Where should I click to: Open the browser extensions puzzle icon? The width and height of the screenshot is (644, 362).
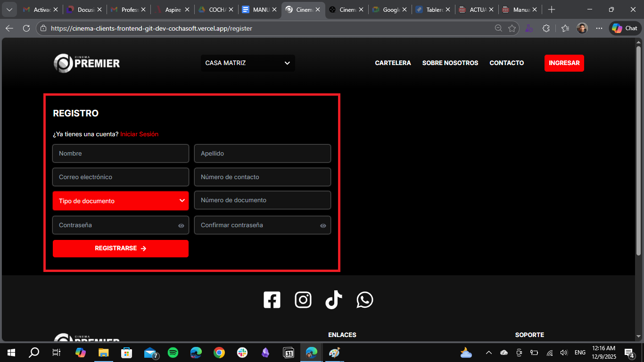point(546,28)
